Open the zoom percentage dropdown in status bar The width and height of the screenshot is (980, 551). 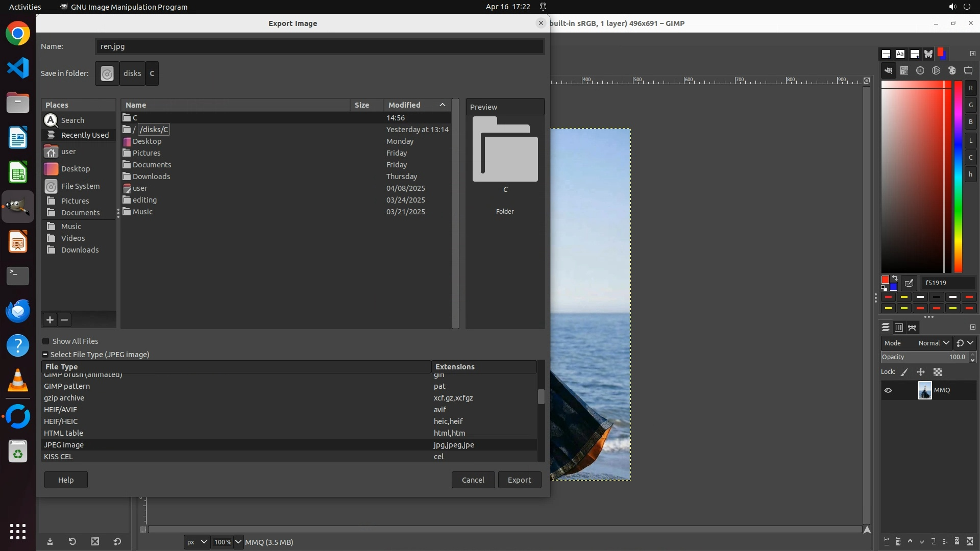click(238, 542)
